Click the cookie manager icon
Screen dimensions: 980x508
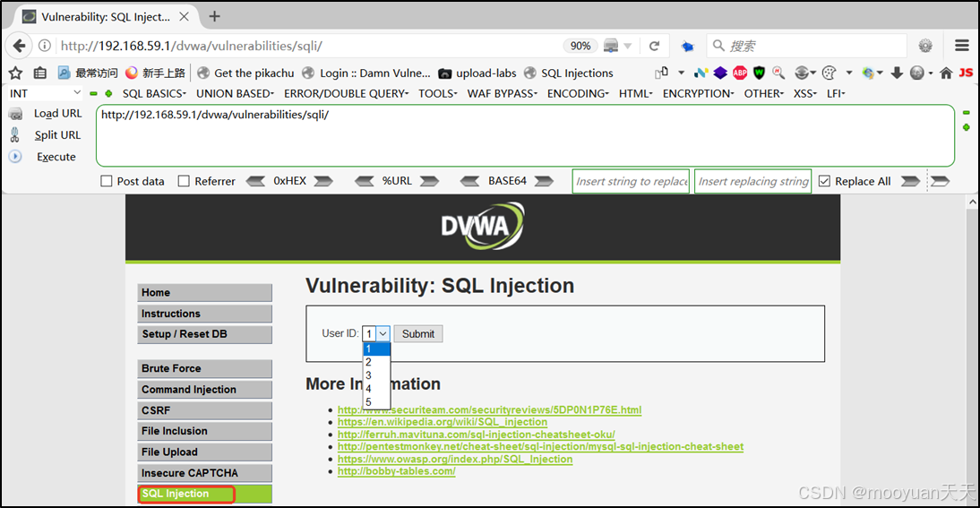pos(829,73)
